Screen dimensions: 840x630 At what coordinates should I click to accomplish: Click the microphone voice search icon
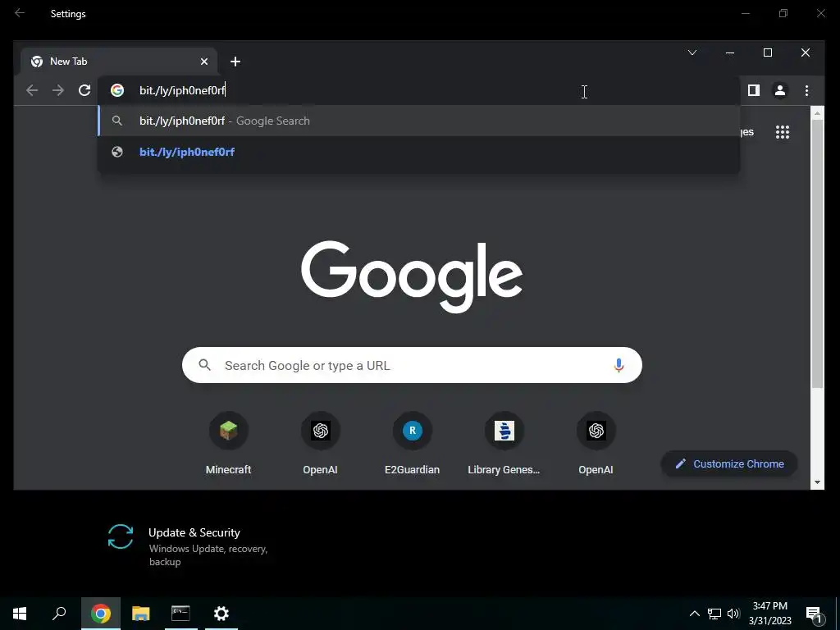[619, 365]
